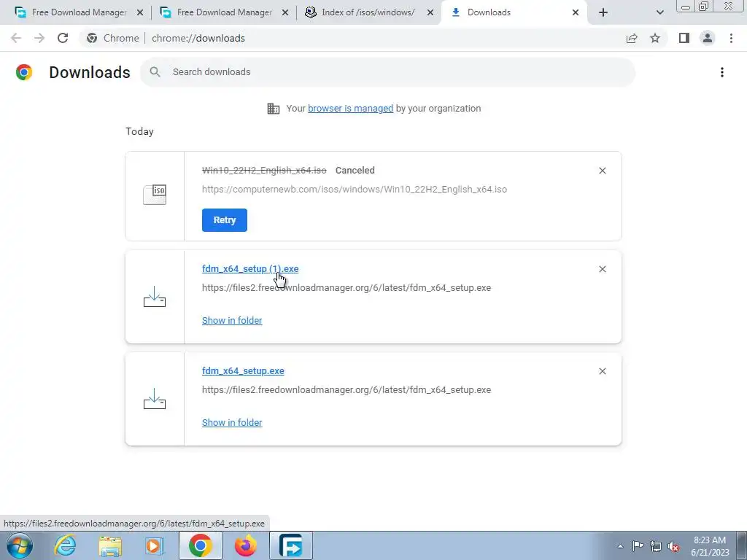The height and width of the screenshot is (560, 747).
Task: Click the muted volume tray icon
Action: tap(673, 546)
